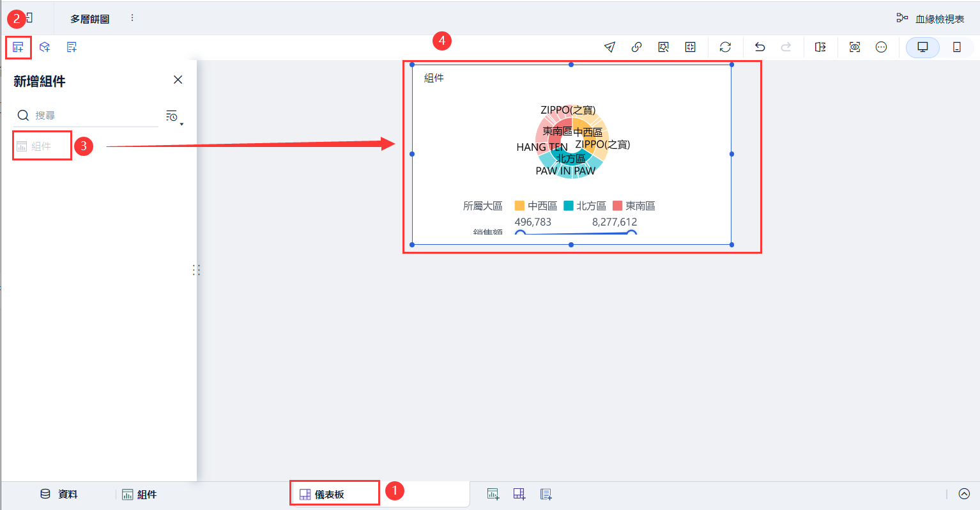Image resolution: width=980 pixels, height=510 pixels.
Task: Switch to the 組件 tab at bottom
Action: pos(139,494)
